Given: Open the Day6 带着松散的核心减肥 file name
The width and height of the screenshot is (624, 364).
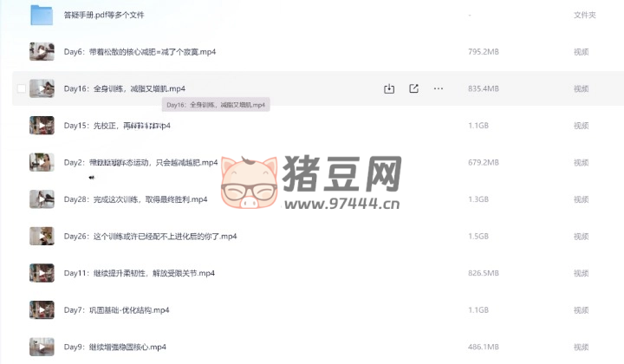Looking at the screenshot, I should click(140, 52).
